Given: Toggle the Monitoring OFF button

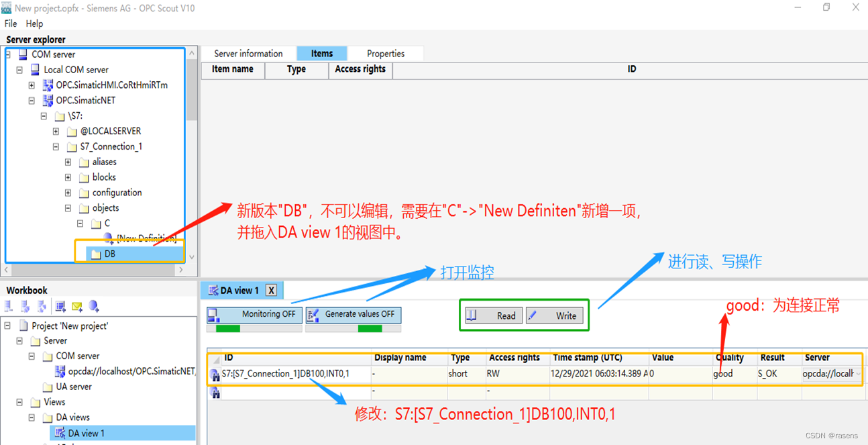Looking at the screenshot, I should pos(254,314).
